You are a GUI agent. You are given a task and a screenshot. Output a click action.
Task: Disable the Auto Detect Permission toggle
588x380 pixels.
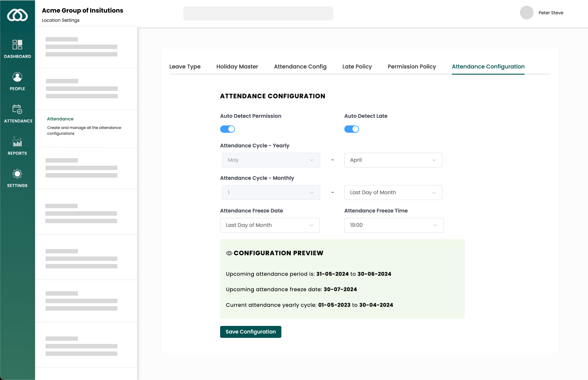point(227,129)
